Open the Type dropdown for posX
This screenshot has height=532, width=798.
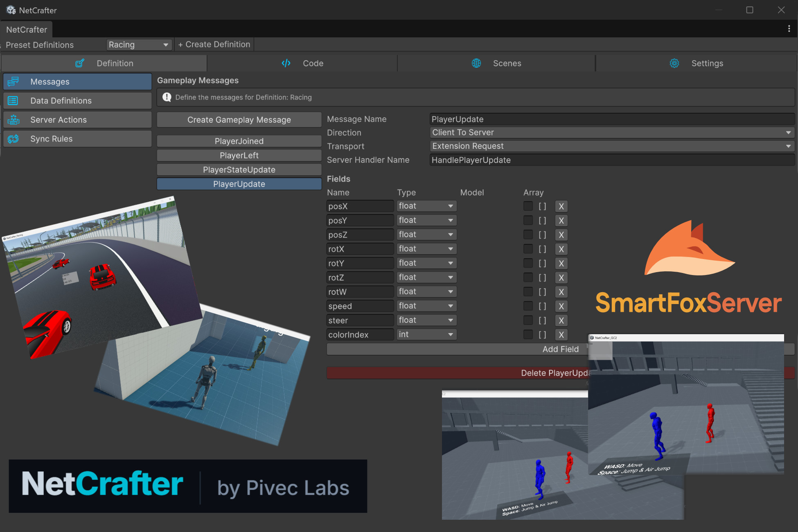(426, 206)
